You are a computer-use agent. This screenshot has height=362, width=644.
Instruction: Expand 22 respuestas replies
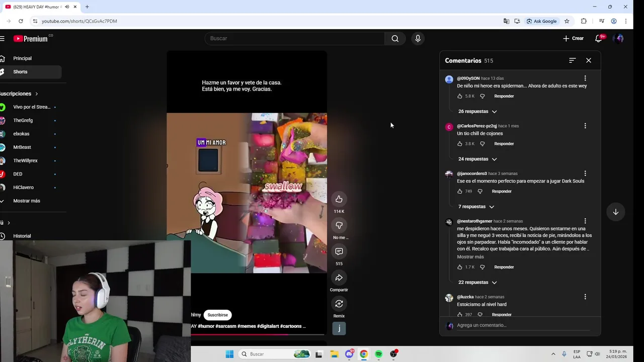click(x=477, y=283)
